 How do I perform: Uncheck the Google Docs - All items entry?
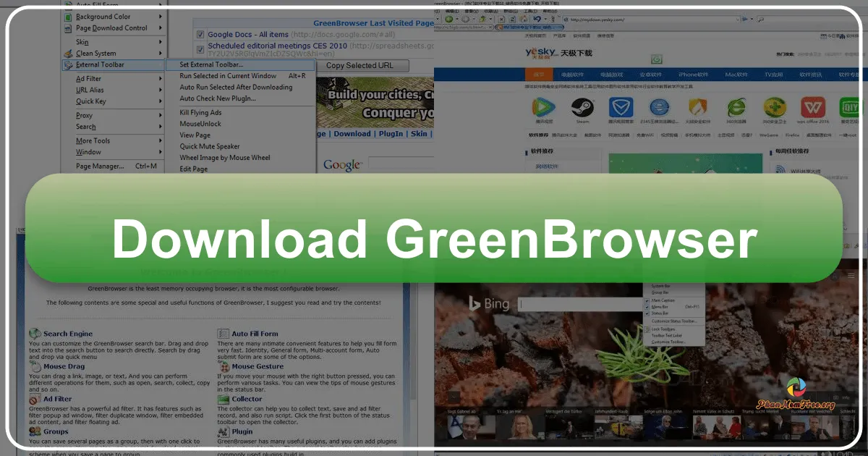pyautogui.click(x=200, y=34)
